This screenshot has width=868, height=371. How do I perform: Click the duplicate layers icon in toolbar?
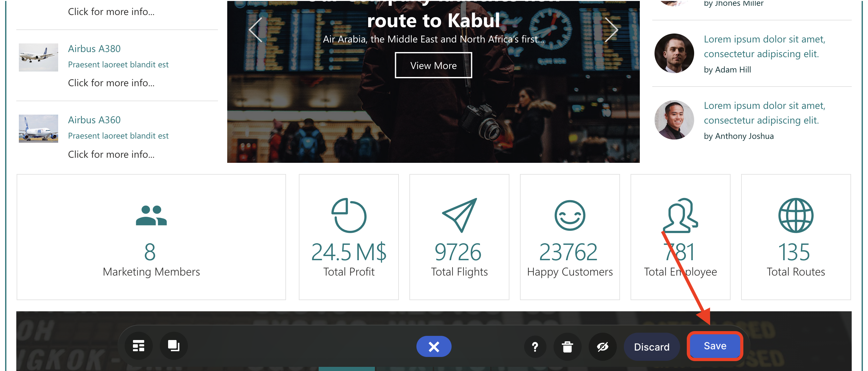174,346
